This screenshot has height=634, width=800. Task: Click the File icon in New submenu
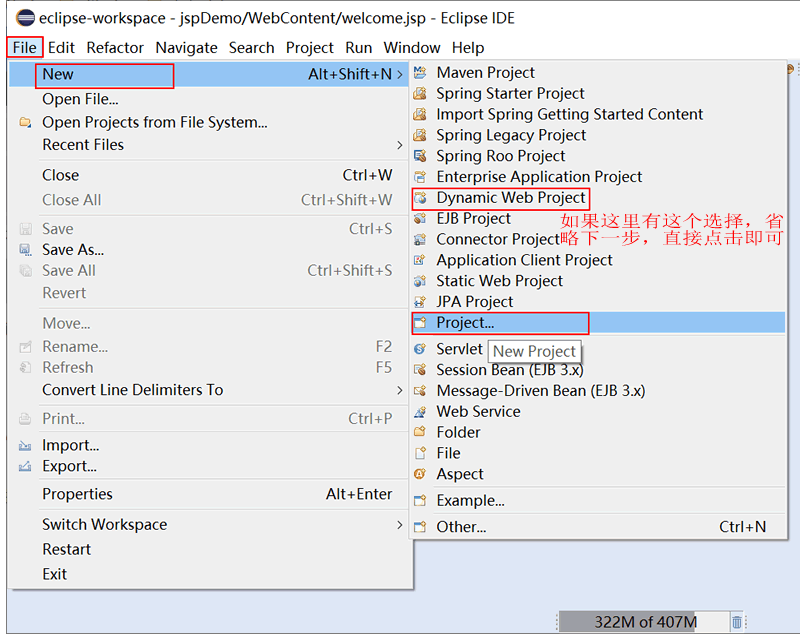[x=420, y=453]
